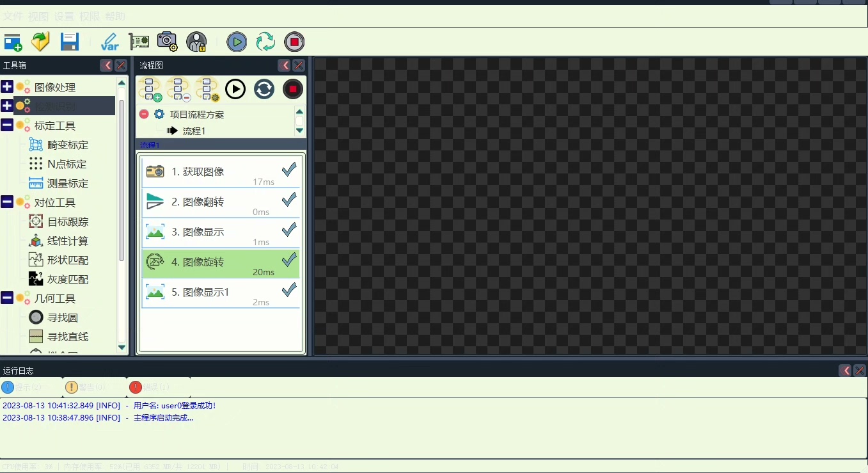Image resolution: width=868 pixels, height=473 pixels.
Task: Add a new flow in 流程图 panel
Action: click(x=150, y=90)
